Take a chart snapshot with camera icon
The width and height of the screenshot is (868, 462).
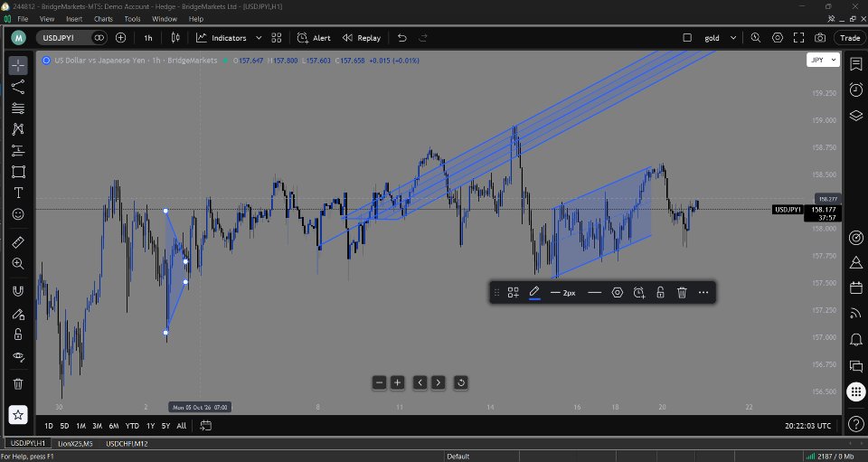point(820,38)
